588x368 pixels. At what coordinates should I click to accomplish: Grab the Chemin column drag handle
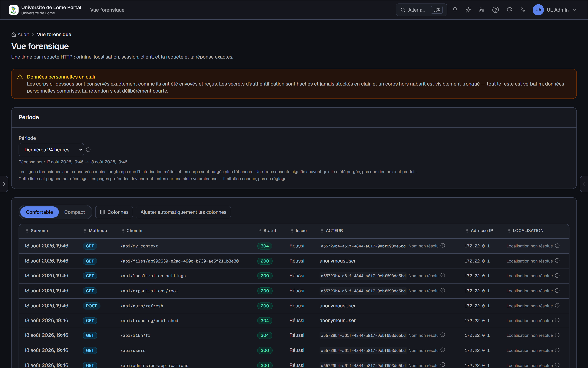click(x=123, y=230)
